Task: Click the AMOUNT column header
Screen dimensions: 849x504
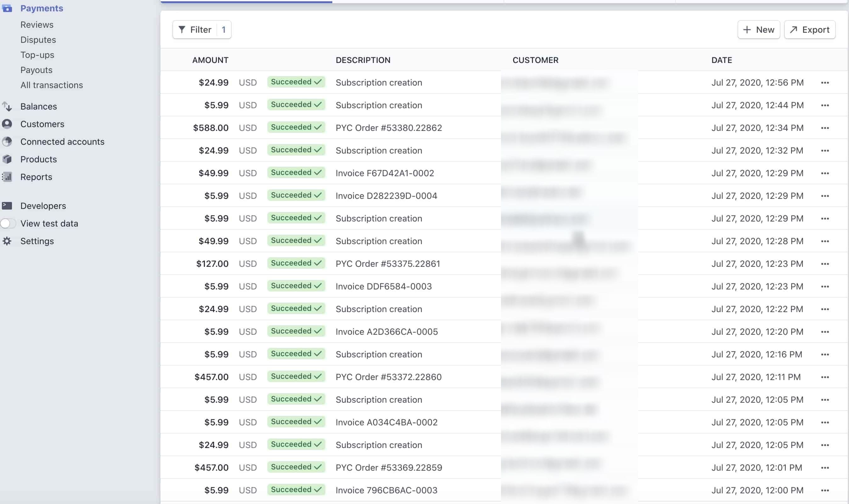Action: pyautogui.click(x=210, y=60)
